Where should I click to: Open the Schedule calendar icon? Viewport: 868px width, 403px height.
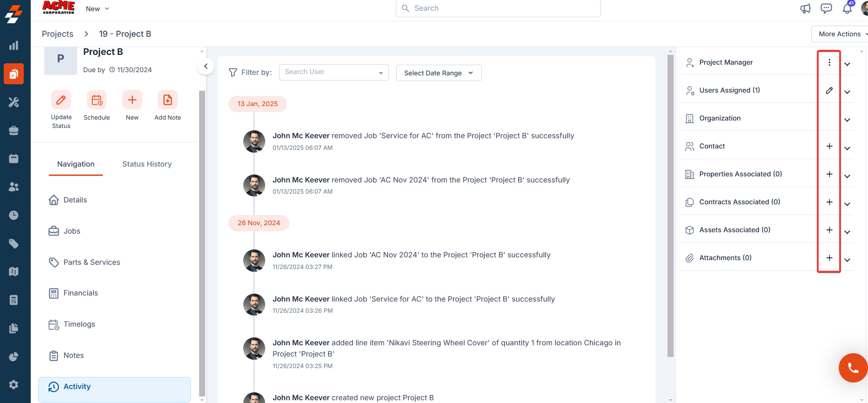[x=97, y=100]
